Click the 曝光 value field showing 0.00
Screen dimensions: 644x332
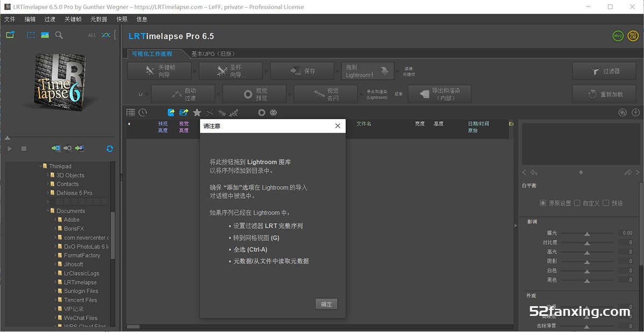pyautogui.click(x=626, y=233)
